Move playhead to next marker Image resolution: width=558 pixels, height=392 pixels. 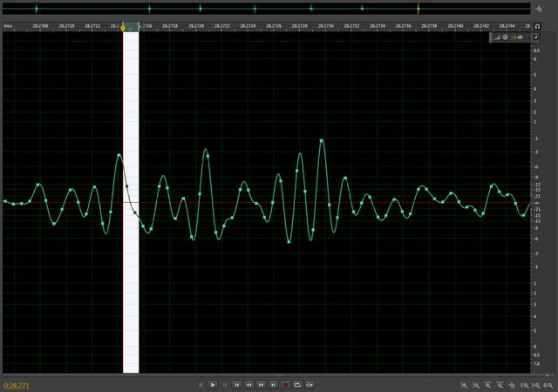273,384
